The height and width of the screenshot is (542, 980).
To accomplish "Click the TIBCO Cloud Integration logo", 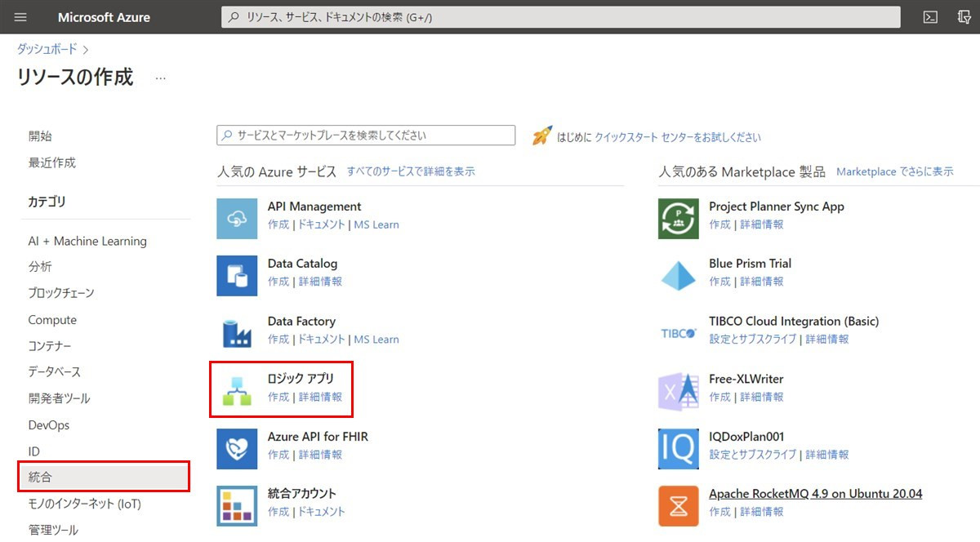I will click(x=679, y=333).
